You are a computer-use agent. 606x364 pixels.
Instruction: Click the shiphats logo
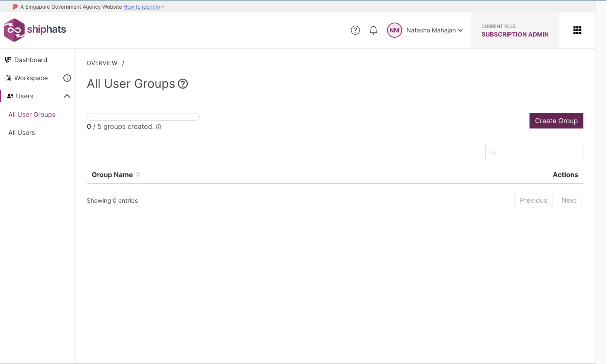[35, 30]
